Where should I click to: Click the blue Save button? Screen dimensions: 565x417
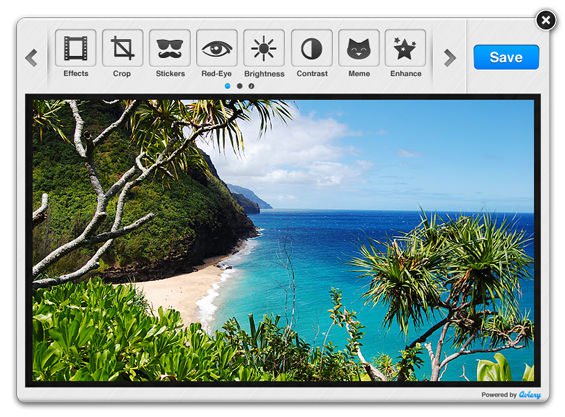click(506, 57)
